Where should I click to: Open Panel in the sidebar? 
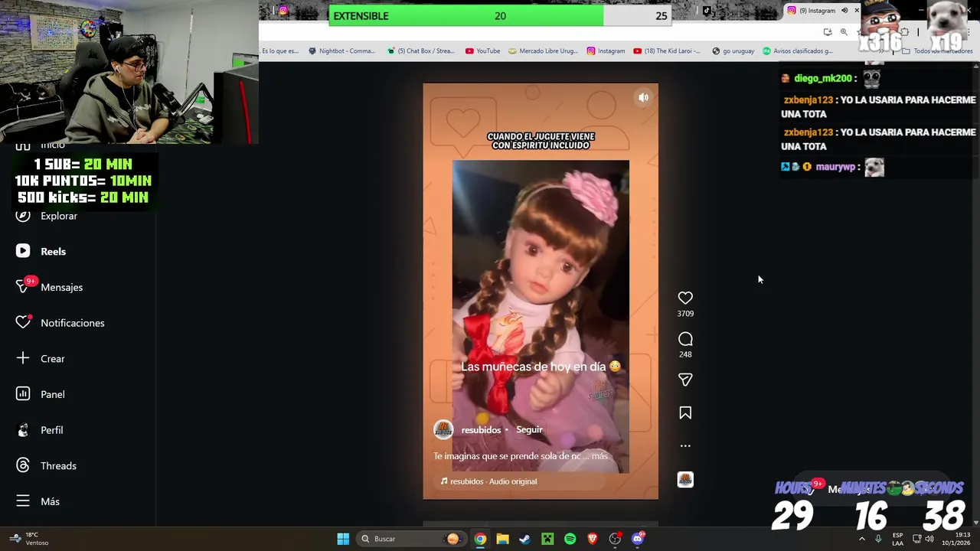pyautogui.click(x=53, y=394)
